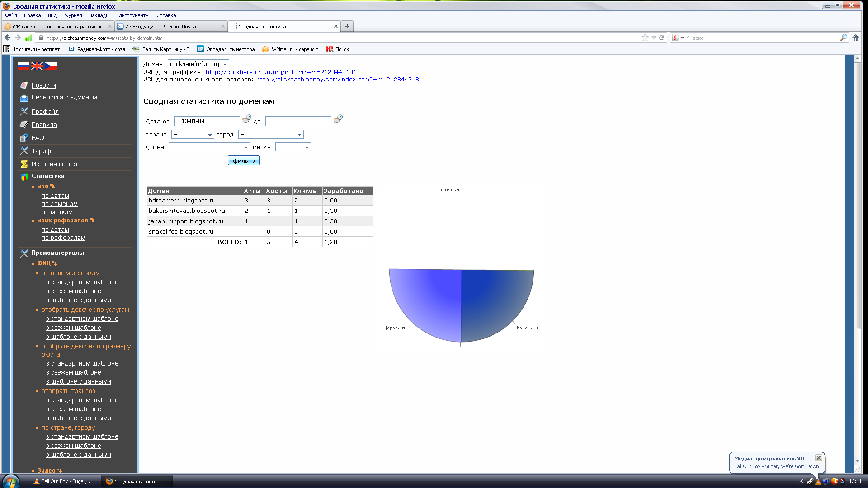Open the 'Закладки' menu

pos(100,15)
